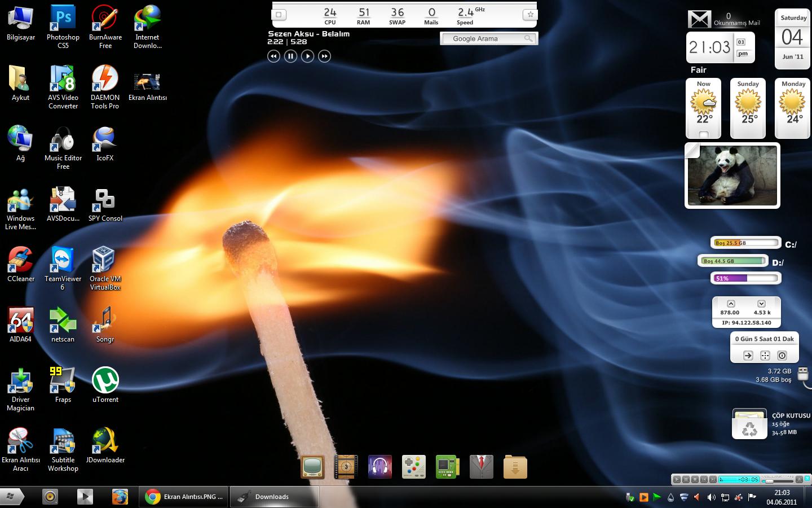Select the Driver Magician icon
Viewport: 812px width, 508px height.
21,389
